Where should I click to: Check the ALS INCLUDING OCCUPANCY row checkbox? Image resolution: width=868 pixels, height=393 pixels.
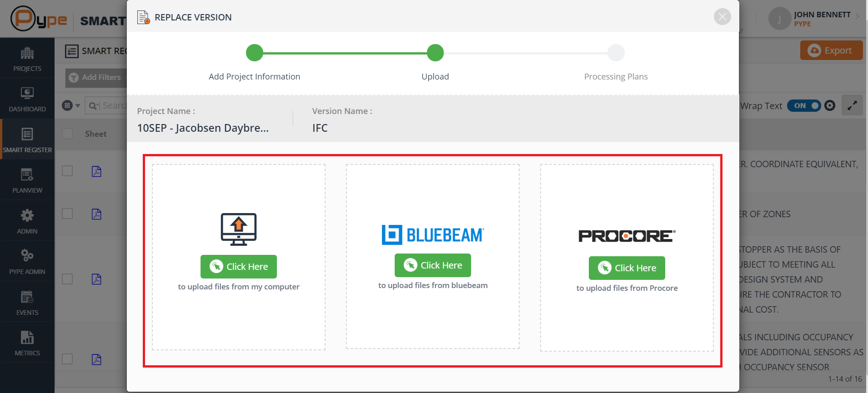67,359
